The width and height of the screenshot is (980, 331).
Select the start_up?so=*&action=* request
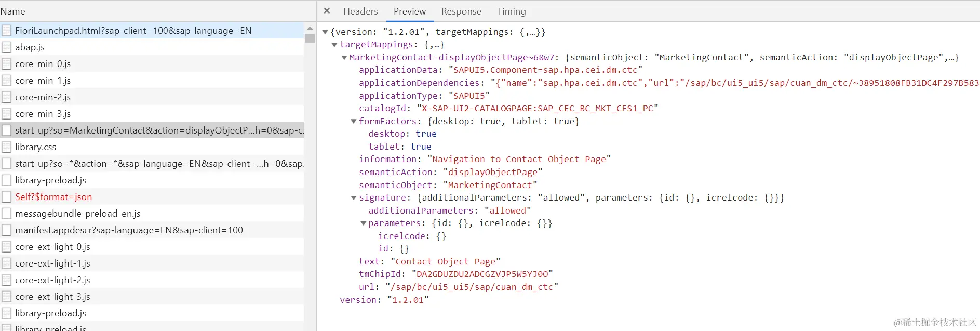[x=152, y=164]
